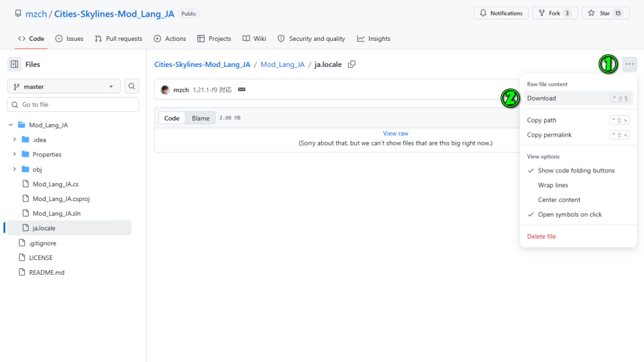Screen dimensions: 644x362
Task: Collapse the file tree sidebar panel icon
Action: tap(14, 64)
